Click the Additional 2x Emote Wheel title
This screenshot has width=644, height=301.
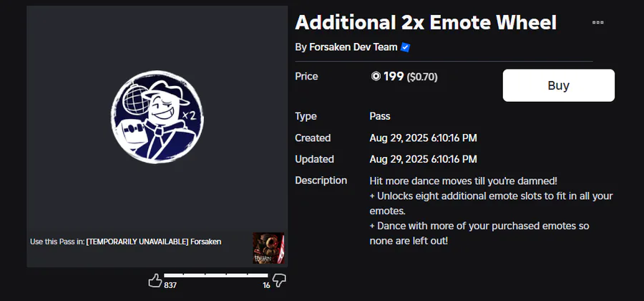[426, 22]
